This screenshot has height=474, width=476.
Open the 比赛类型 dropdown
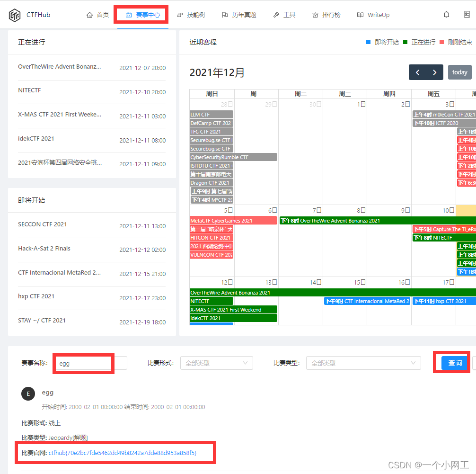(x=363, y=363)
